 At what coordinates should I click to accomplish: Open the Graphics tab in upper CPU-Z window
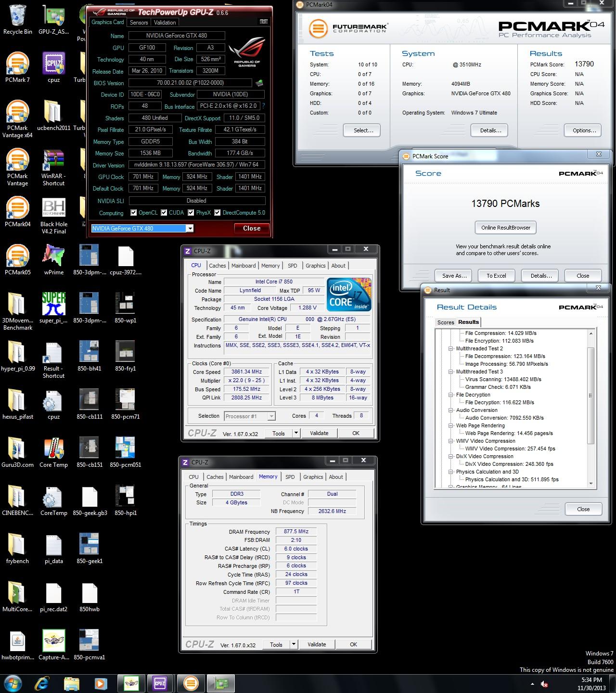315,266
